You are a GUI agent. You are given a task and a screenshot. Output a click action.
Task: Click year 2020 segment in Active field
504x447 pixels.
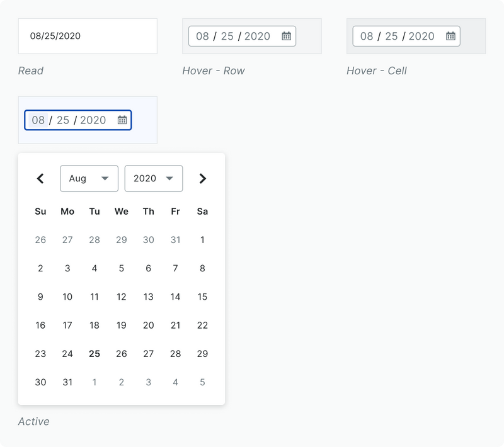tap(93, 120)
